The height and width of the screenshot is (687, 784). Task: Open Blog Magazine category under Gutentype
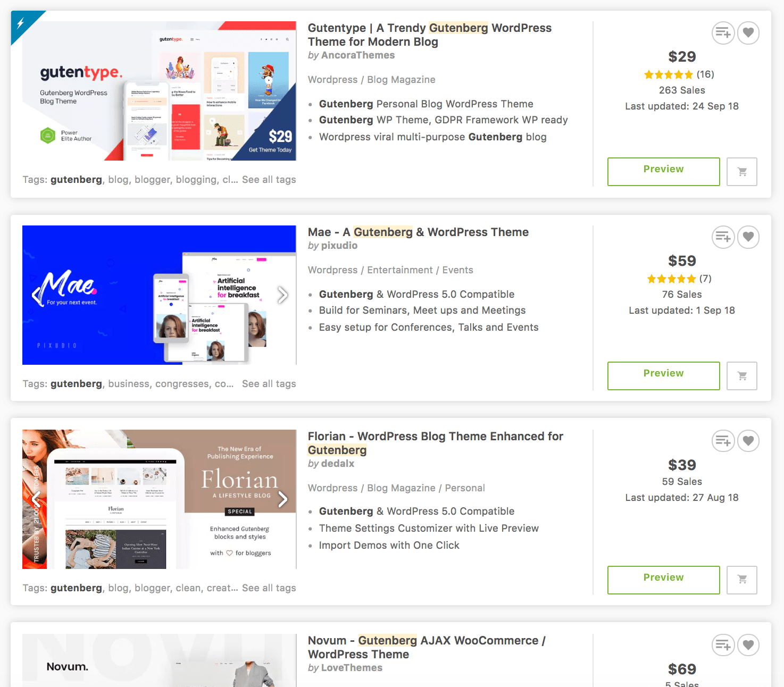(x=401, y=80)
